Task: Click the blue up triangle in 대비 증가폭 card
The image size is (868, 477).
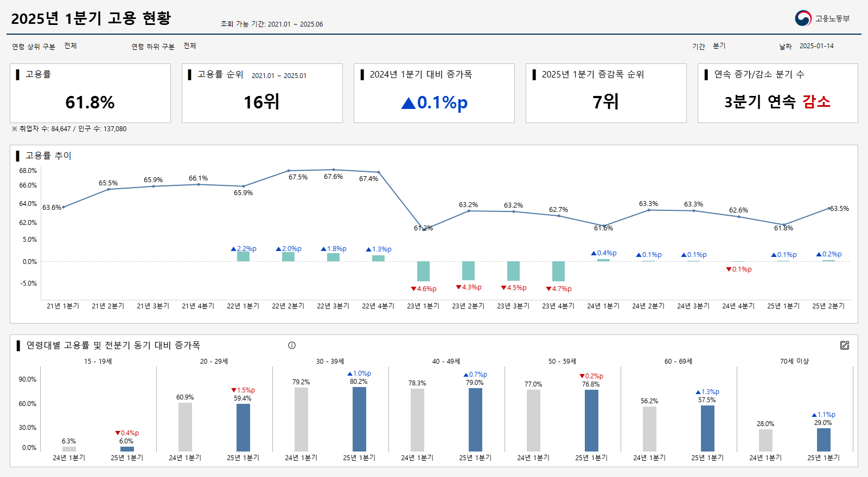Action: [x=408, y=103]
